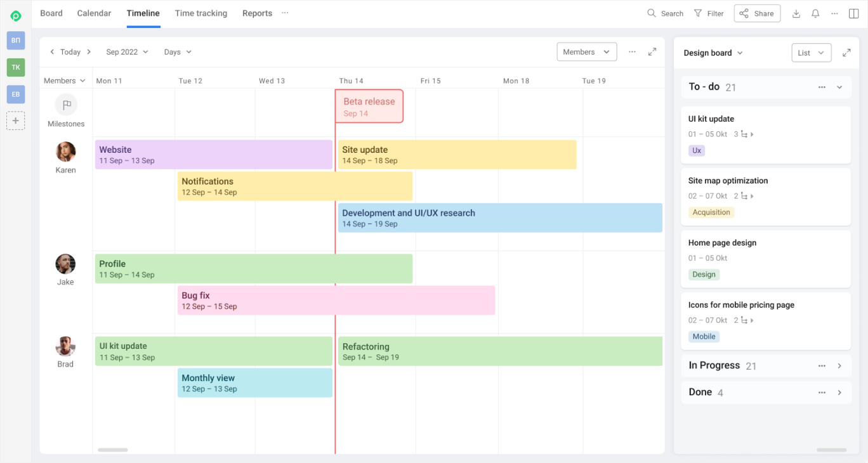Expand the In Progress section

[x=839, y=366]
